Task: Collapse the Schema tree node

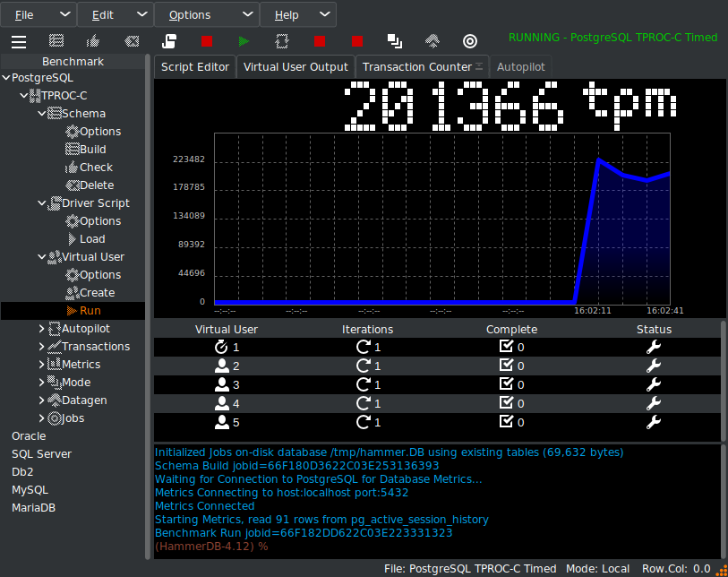Action: click(x=42, y=114)
